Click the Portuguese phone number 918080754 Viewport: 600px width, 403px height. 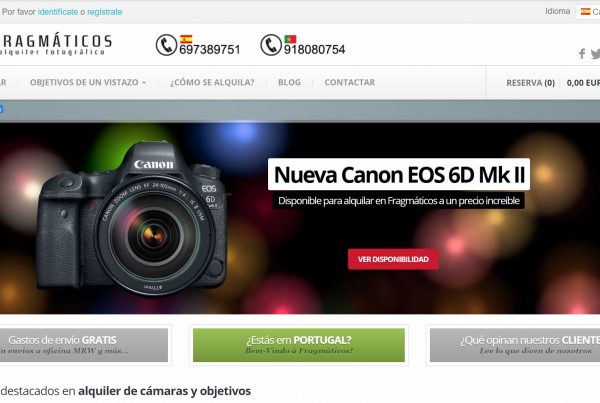(x=314, y=50)
